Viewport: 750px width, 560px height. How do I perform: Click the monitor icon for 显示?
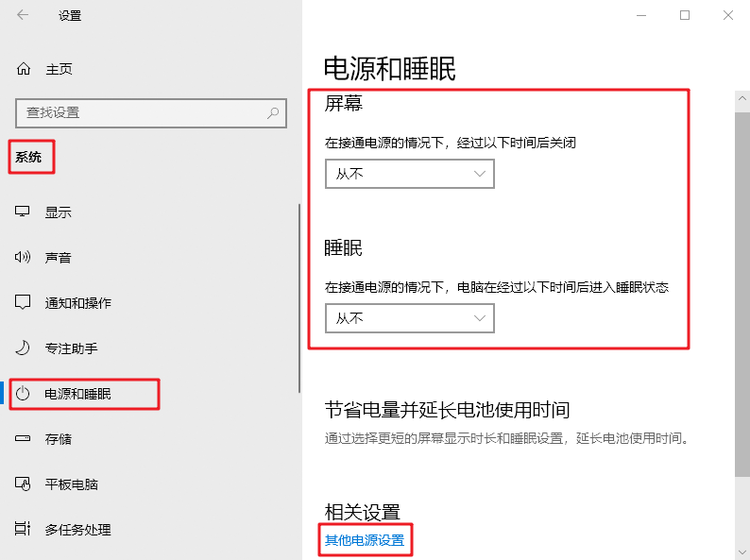(23, 212)
